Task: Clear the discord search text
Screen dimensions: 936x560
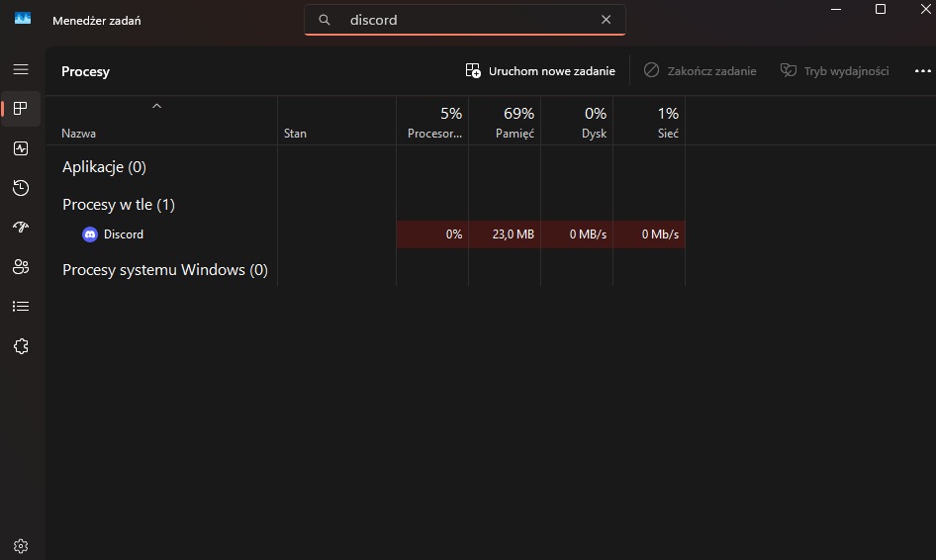Action: click(x=607, y=20)
